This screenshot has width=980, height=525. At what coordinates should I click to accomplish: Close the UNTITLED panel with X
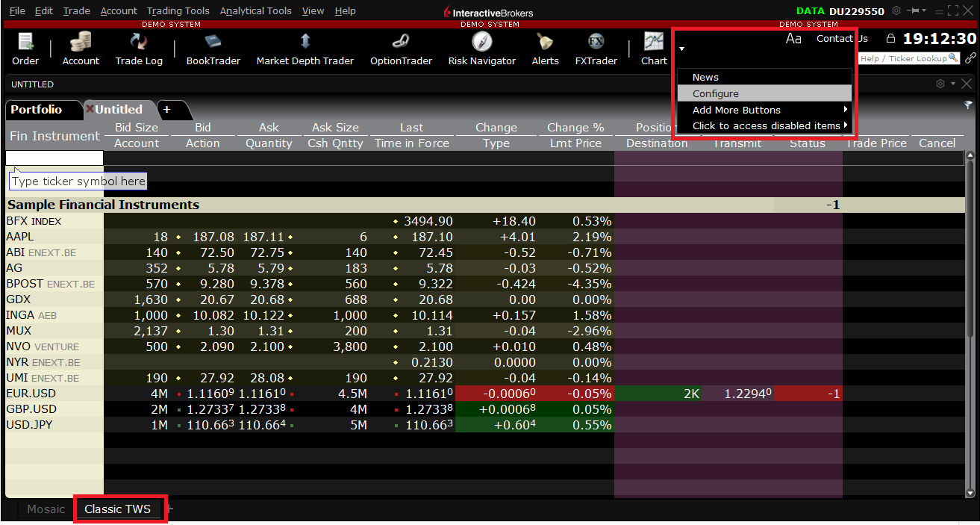(x=967, y=84)
